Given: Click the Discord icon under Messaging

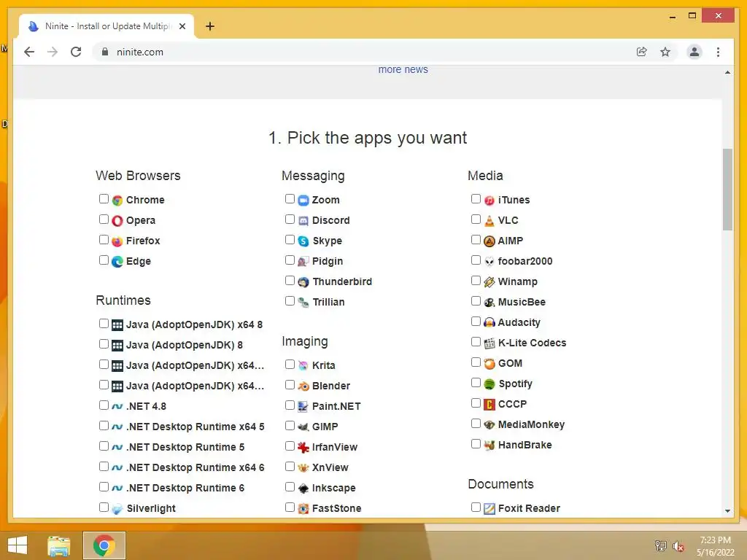Looking at the screenshot, I should point(303,220).
